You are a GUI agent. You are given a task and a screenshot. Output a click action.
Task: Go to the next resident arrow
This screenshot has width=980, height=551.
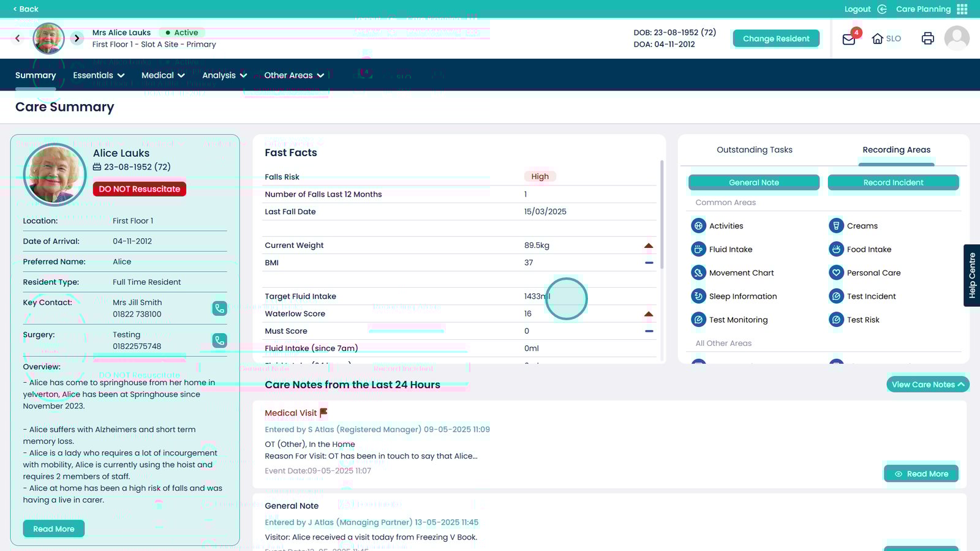tap(77, 39)
